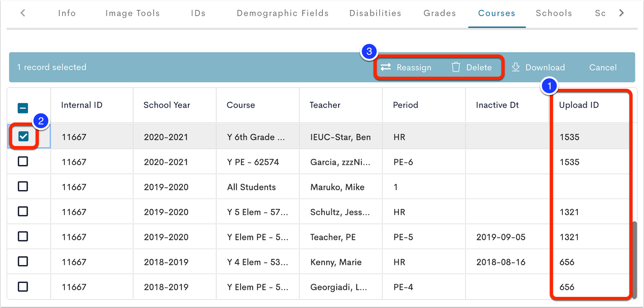Switch to the Image Tools tab
The image size is (644, 308).
(133, 13)
